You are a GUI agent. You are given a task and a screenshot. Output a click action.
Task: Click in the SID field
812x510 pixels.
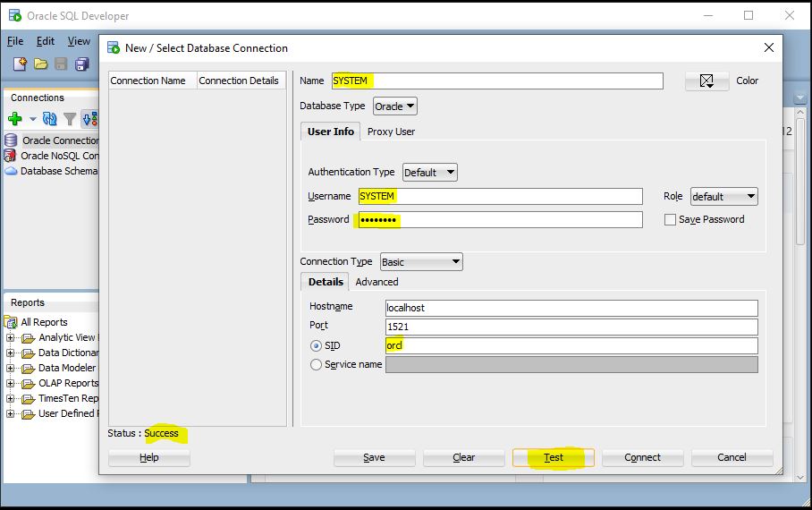pos(571,345)
